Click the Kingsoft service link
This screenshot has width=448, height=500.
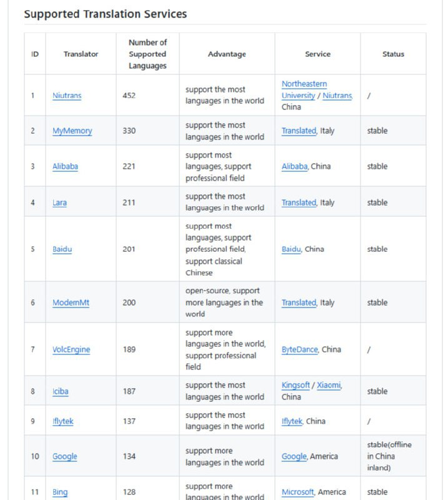(x=296, y=386)
